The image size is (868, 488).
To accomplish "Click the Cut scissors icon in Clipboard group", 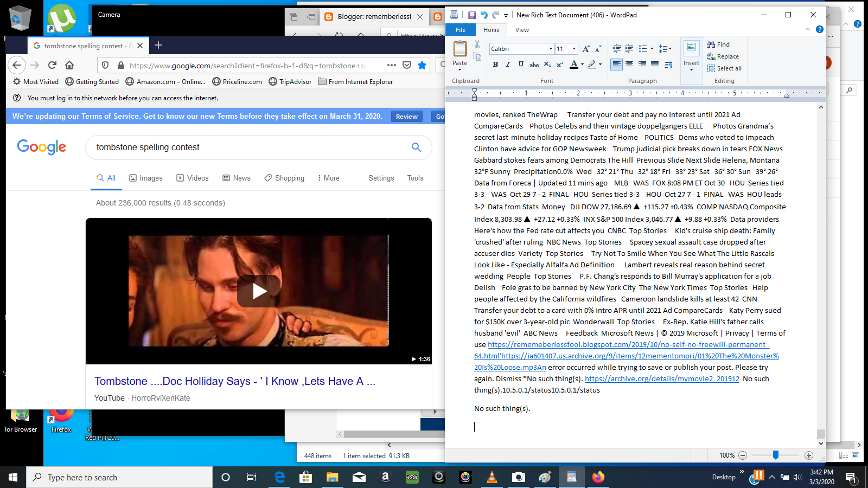I will click(477, 44).
